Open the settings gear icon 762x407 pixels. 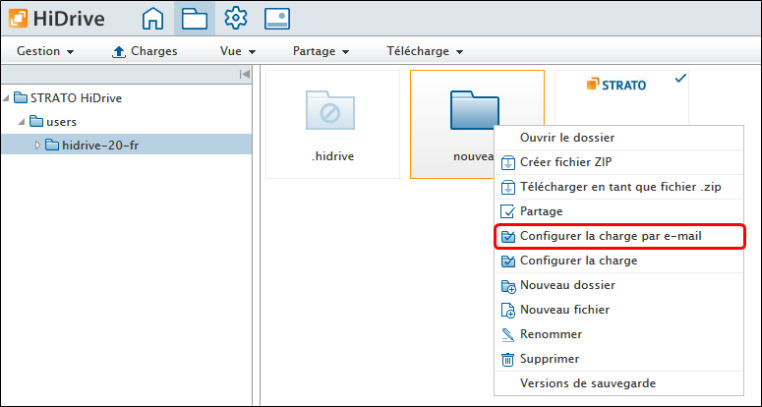pyautogui.click(x=236, y=18)
